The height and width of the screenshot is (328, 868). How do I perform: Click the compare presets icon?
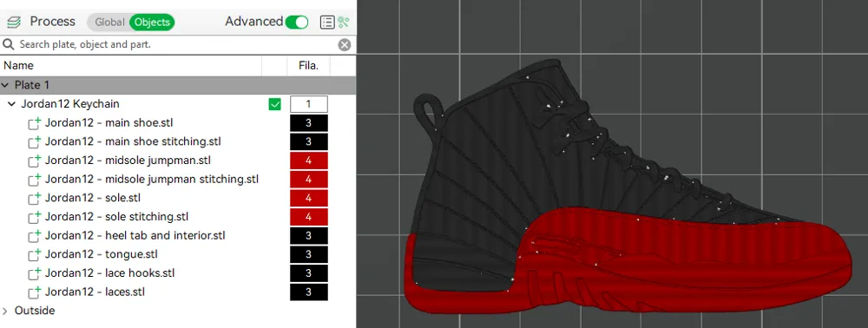[x=344, y=22]
